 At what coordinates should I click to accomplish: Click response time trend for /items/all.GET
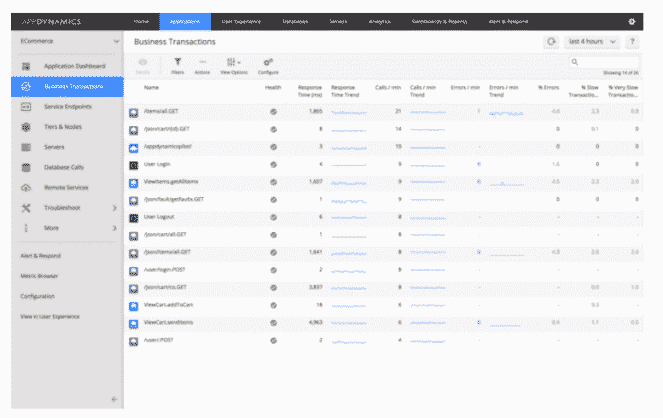tap(349, 112)
